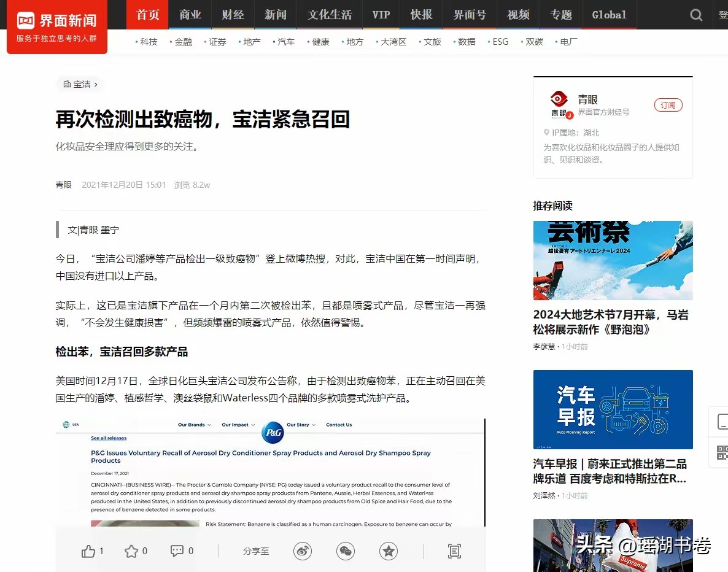Image resolution: width=728 pixels, height=572 pixels.
Task: Go to 数据 subcategory
Action: 467,42
